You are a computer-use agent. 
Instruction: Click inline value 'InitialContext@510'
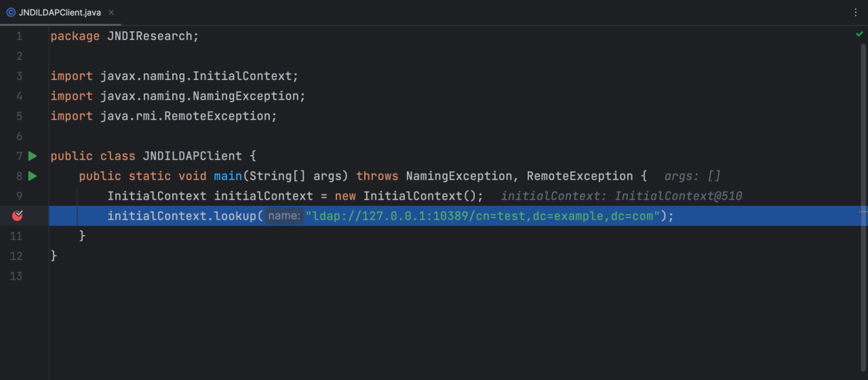coord(678,196)
